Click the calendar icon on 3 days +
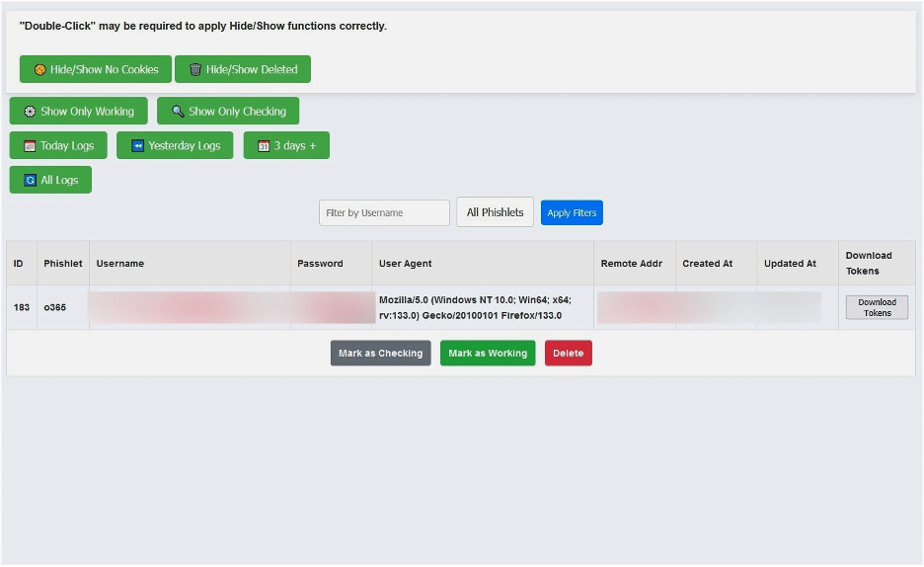Viewport: 924px width, 567px height. click(264, 146)
